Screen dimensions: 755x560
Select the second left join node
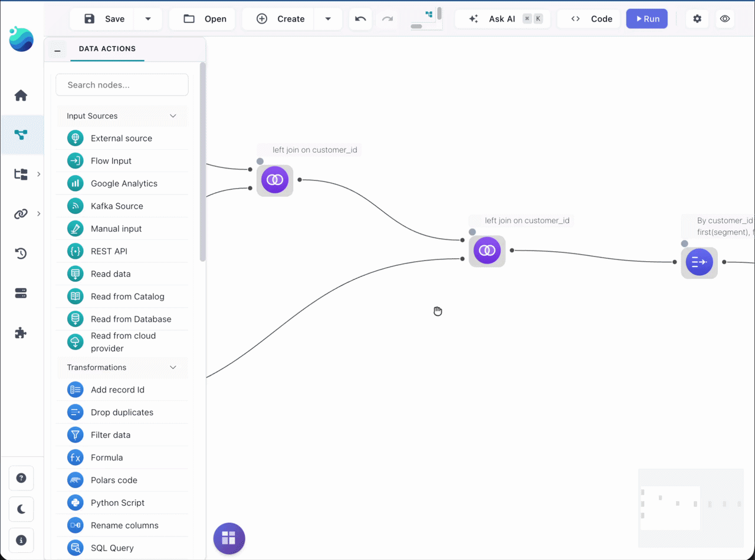coord(487,251)
